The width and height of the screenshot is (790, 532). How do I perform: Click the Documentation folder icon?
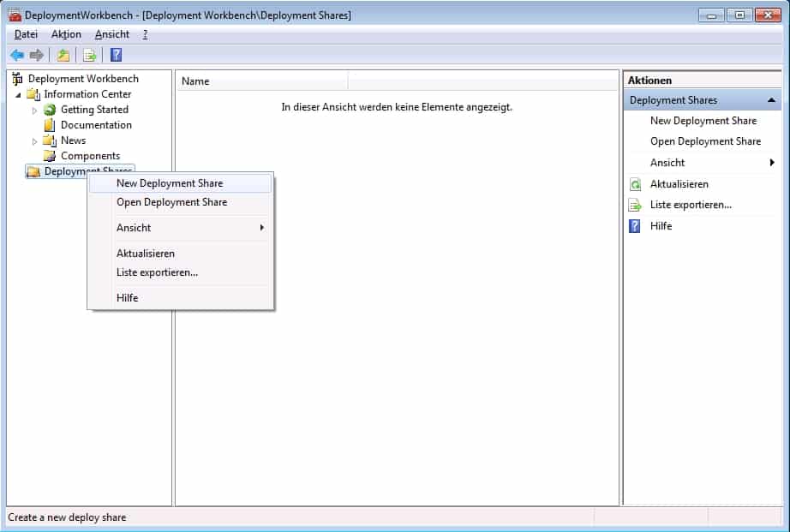(x=50, y=125)
